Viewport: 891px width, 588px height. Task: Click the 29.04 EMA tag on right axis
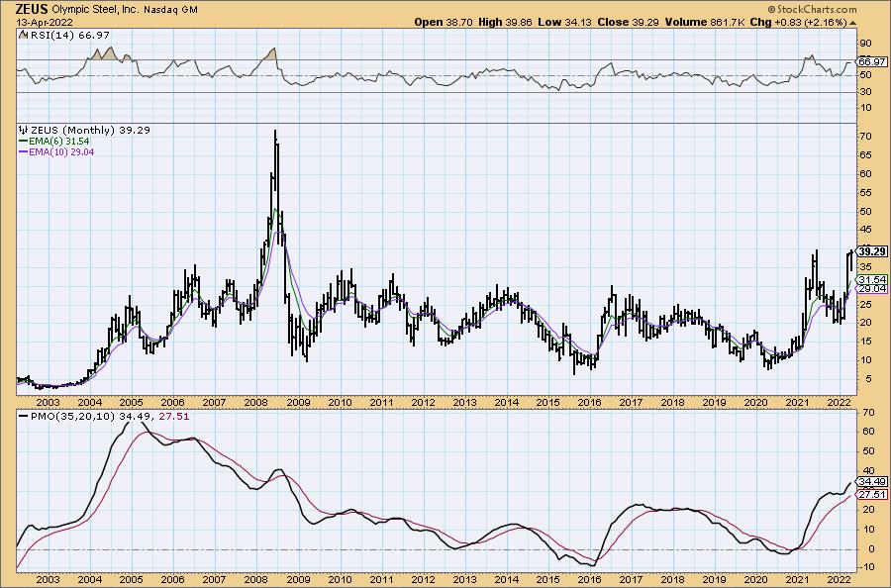[x=872, y=289]
